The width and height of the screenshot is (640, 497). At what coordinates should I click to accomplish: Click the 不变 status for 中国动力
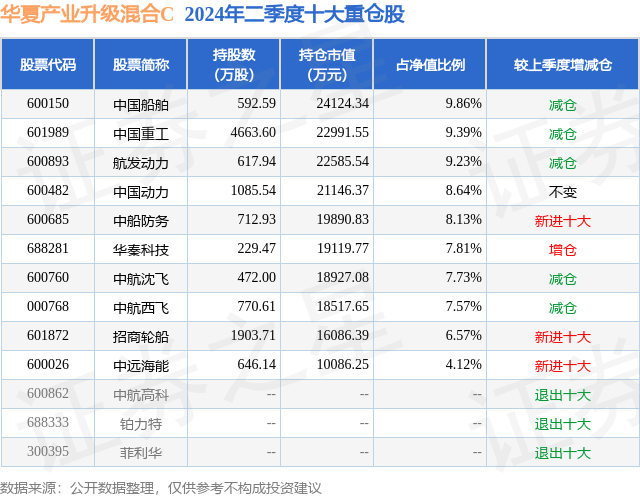coord(563,192)
